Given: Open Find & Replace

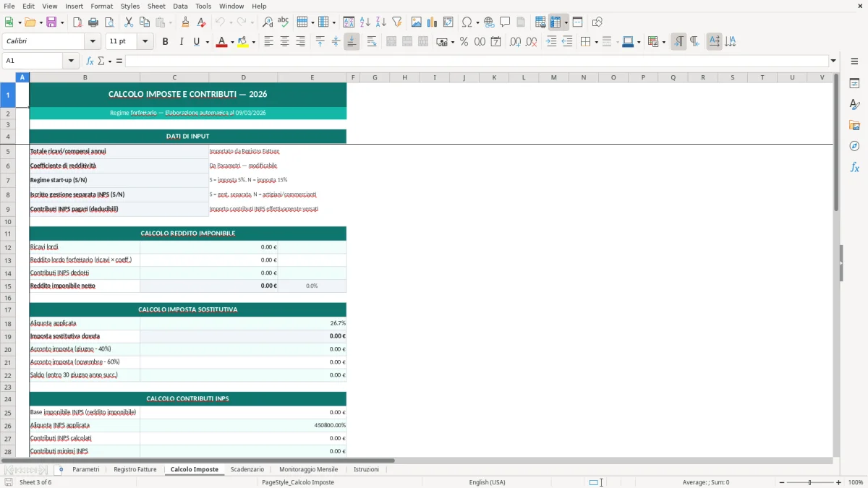Looking at the screenshot, I should (x=268, y=22).
